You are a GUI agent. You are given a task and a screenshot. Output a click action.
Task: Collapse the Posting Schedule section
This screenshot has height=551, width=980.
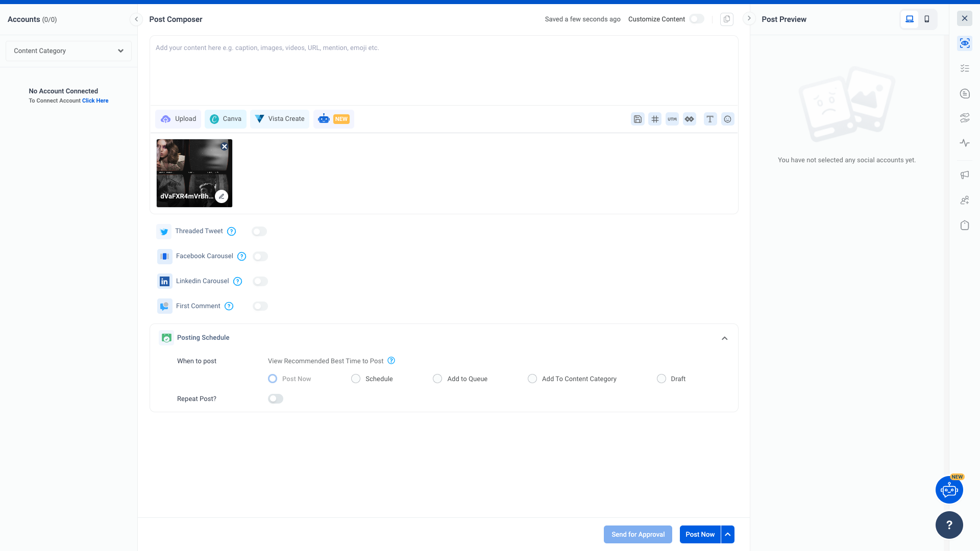(x=724, y=338)
